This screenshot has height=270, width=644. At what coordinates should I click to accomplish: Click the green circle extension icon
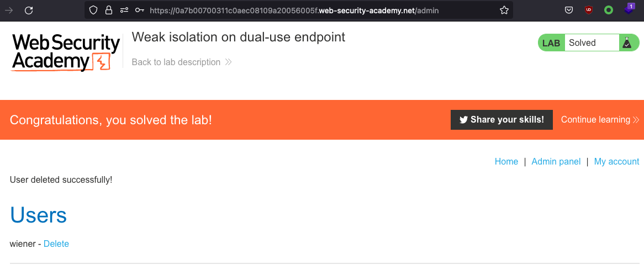coord(609,10)
